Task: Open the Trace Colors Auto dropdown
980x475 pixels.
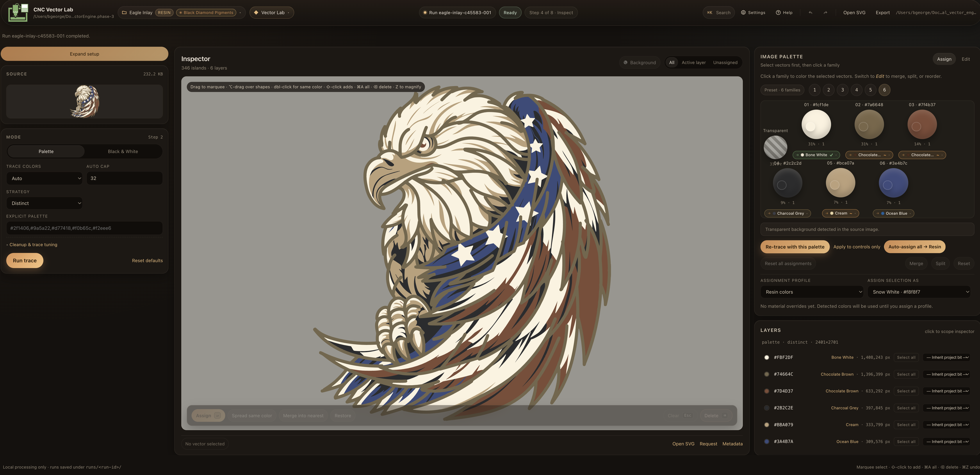Action: click(44, 178)
